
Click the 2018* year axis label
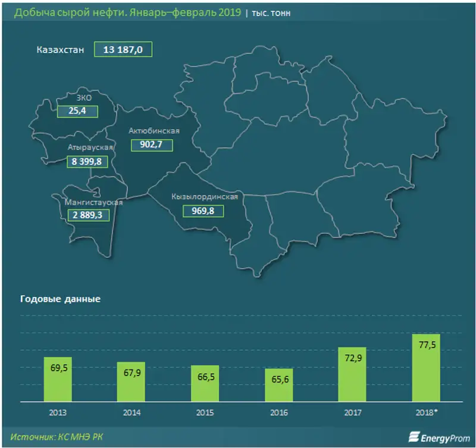(426, 412)
